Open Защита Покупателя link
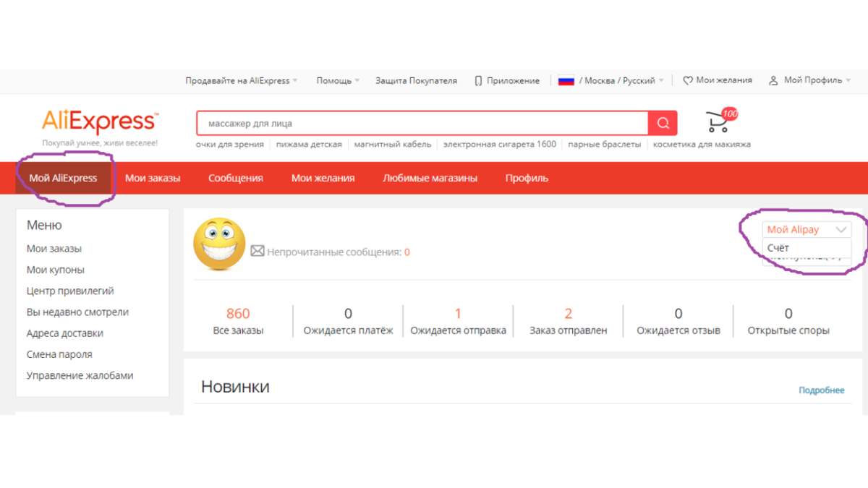The width and height of the screenshot is (868, 488). click(416, 81)
